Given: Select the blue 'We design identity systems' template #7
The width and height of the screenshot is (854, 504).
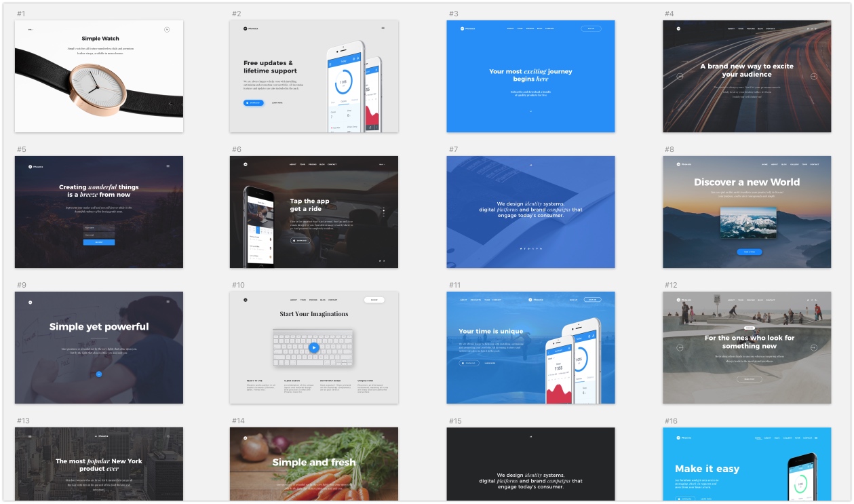Looking at the screenshot, I should click(x=530, y=212).
